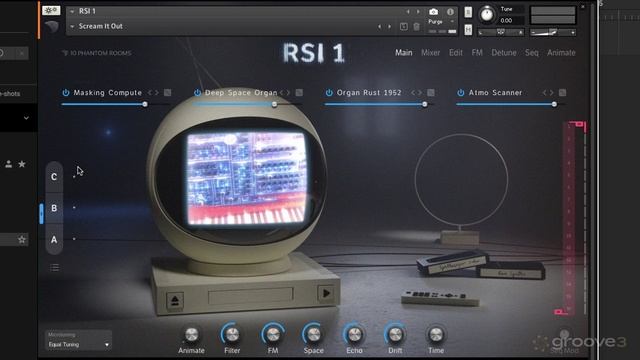Randomize dice icon for Masking Compute

[x=167, y=93]
